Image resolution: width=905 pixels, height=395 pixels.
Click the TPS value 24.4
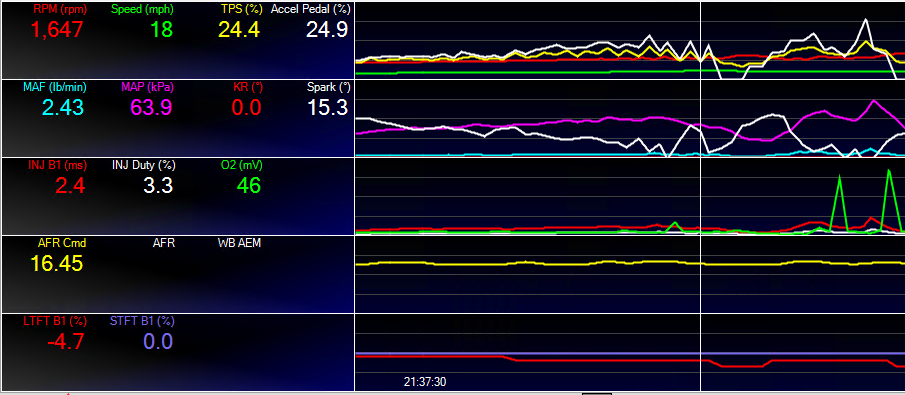[x=239, y=29]
